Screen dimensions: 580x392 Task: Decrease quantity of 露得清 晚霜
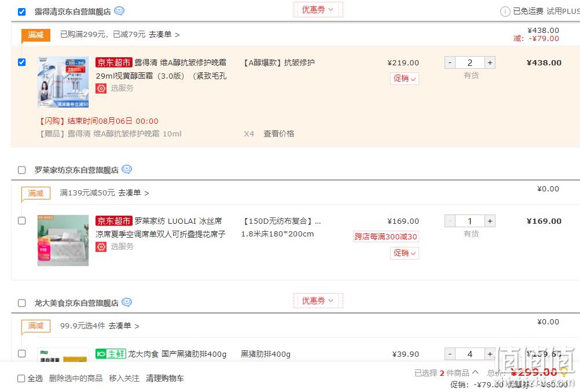pyautogui.click(x=450, y=63)
